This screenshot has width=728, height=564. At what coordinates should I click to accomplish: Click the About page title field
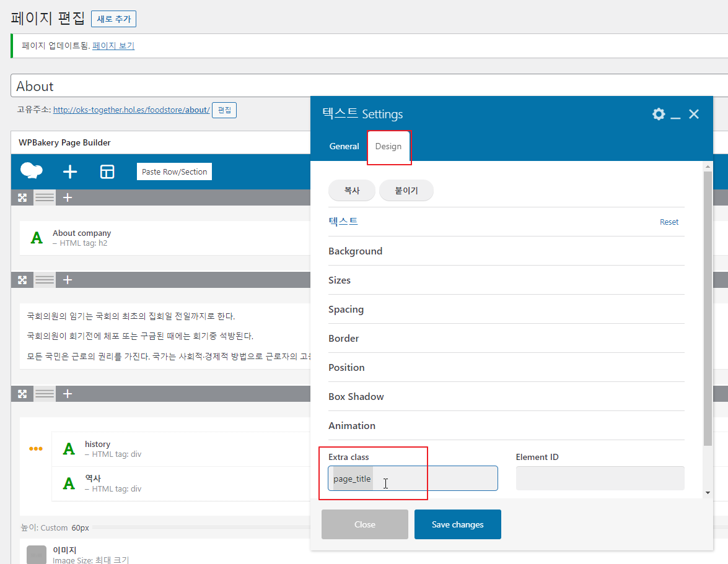pyautogui.click(x=369, y=86)
